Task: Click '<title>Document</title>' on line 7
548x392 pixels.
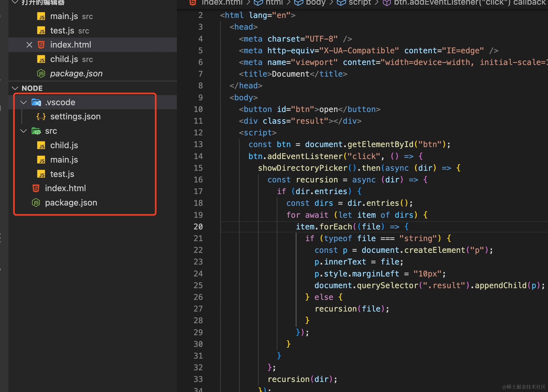Action: coord(293,74)
